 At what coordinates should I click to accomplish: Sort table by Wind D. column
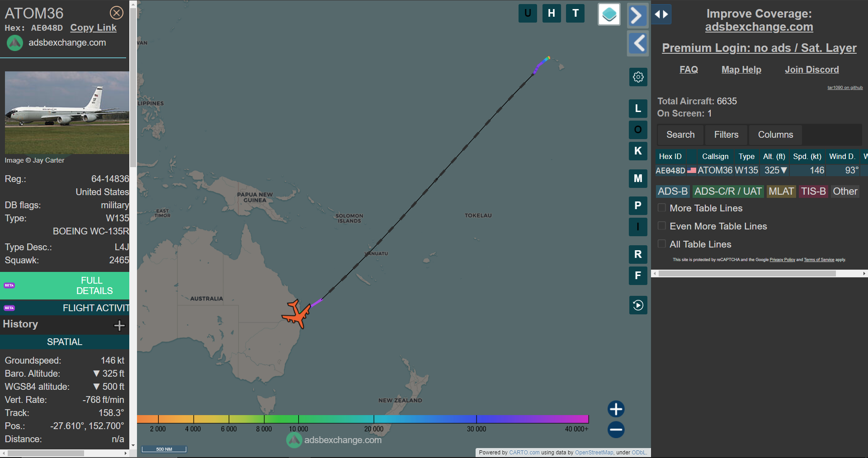point(842,156)
